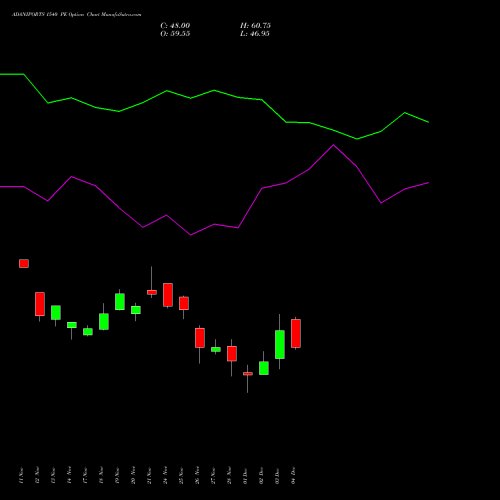Click the green candlestick for 18 Nov
This screenshot has height=500, width=500.
tap(104, 322)
